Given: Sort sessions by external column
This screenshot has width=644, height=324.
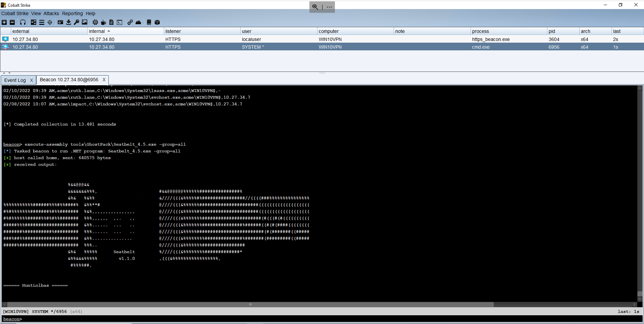Looking at the screenshot, I should pos(49,31).
